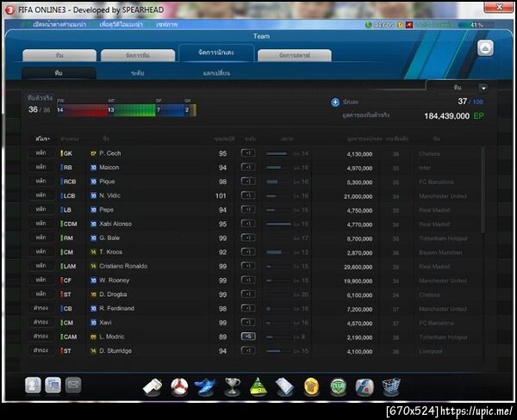Click the blue plus icon beside player count
The image size is (517, 420).
pyautogui.click(x=335, y=102)
